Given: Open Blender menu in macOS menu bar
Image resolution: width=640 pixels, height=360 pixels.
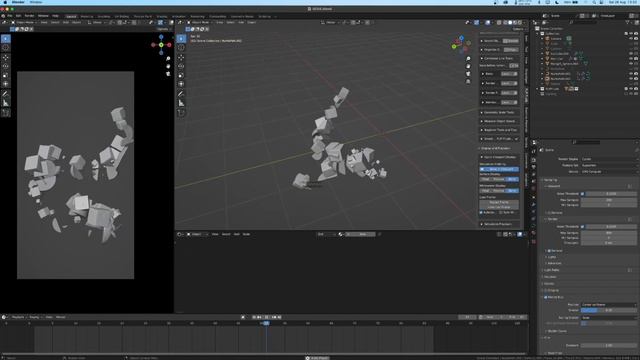Looking at the screenshot, I should [18, 2].
